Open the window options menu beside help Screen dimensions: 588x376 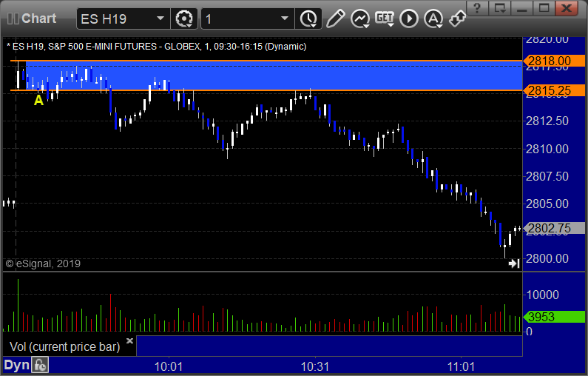point(500,7)
